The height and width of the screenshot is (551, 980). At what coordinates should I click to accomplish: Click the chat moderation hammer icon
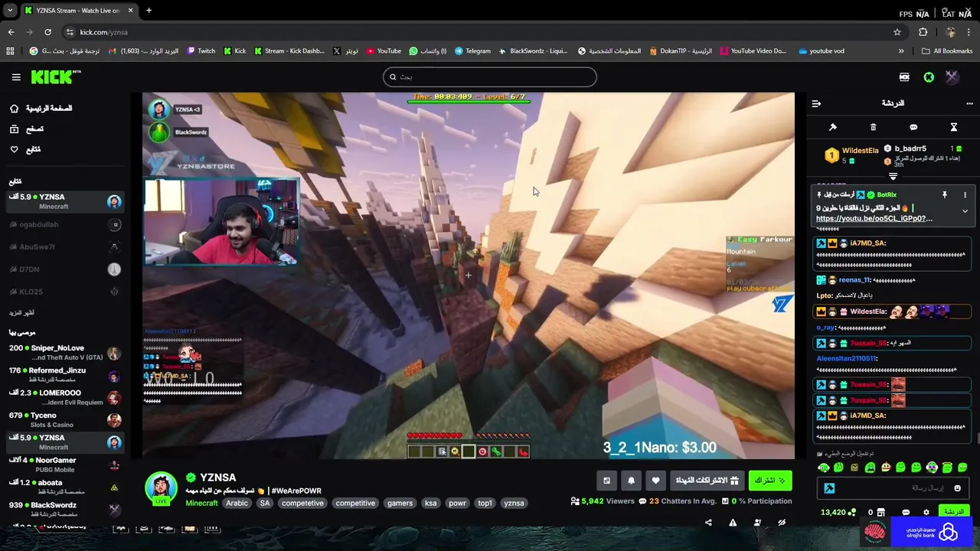pyautogui.click(x=833, y=127)
